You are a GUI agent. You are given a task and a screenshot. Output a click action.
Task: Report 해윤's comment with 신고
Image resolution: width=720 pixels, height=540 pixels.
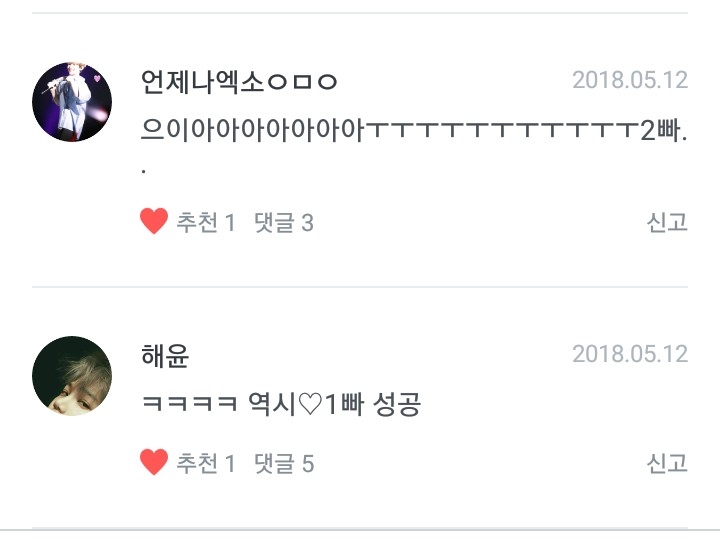[667, 463]
